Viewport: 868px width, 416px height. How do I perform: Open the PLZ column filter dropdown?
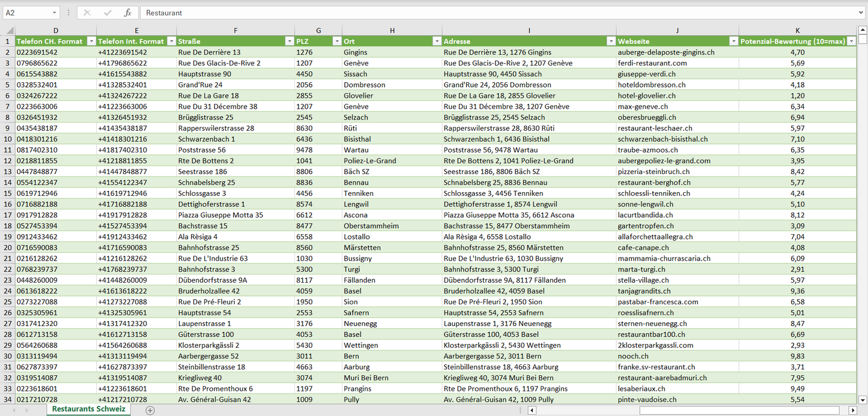click(x=336, y=41)
